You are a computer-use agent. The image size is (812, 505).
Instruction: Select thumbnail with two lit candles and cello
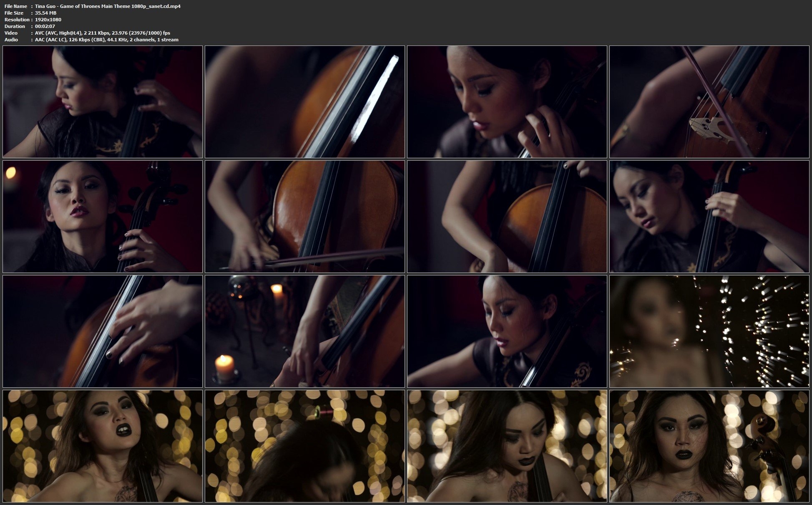[304, 331]
